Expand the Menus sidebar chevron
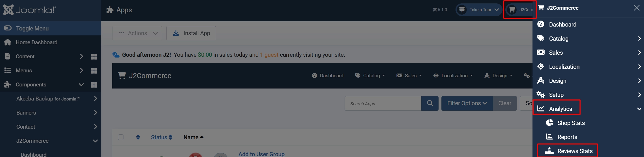 81,70
